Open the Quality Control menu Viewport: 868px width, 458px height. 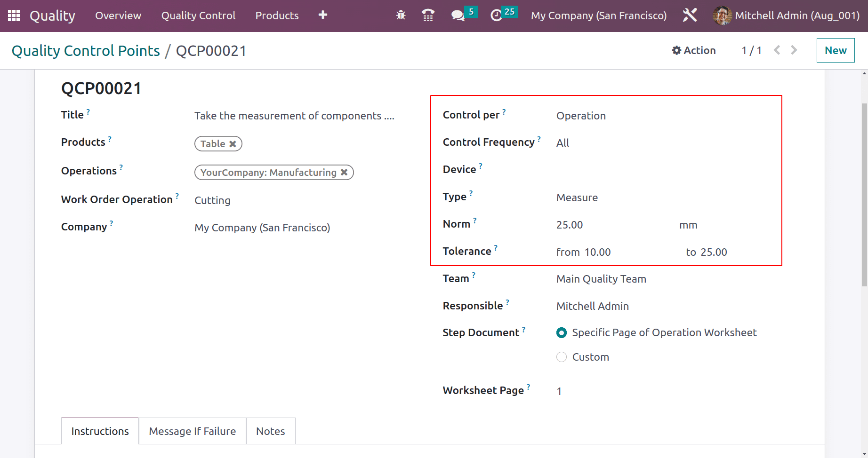[x=198, y=16]
